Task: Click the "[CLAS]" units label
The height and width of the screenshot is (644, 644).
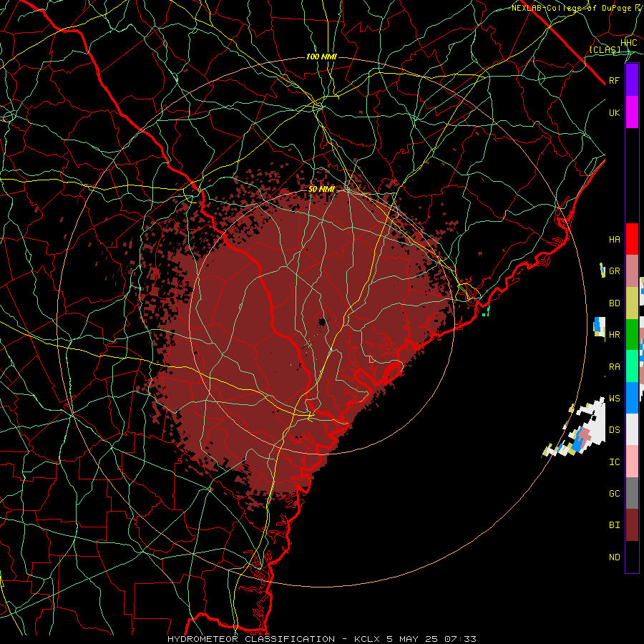Action: coord(605,49)
